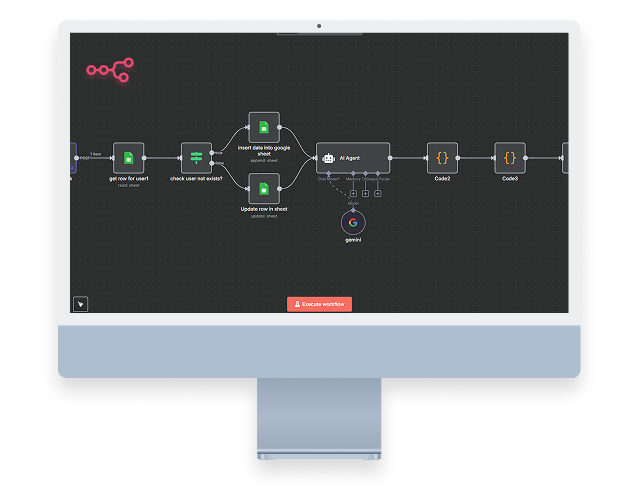
Task: Open the gemini chat model node
Action: (x=354, y=222)
